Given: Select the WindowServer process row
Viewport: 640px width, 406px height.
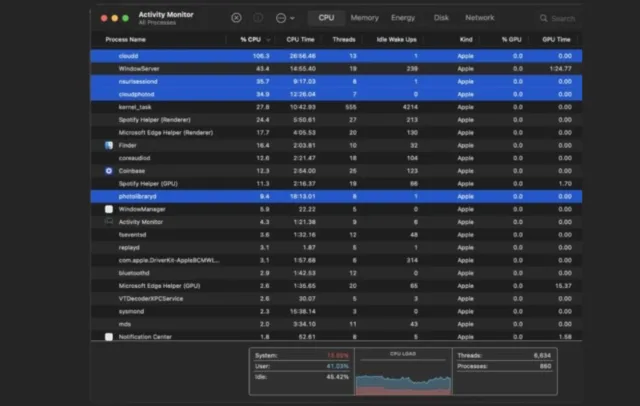Looking at the screenshot, I should 336,69.
